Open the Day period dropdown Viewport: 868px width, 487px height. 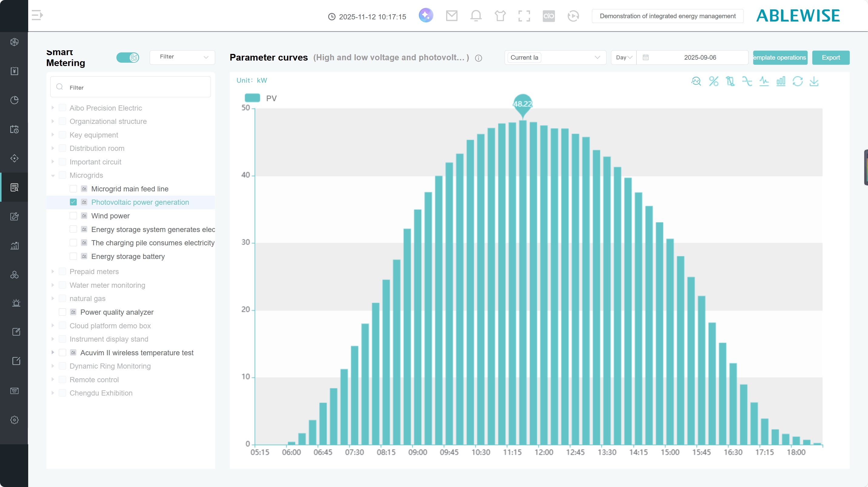(x=623, y=58)
